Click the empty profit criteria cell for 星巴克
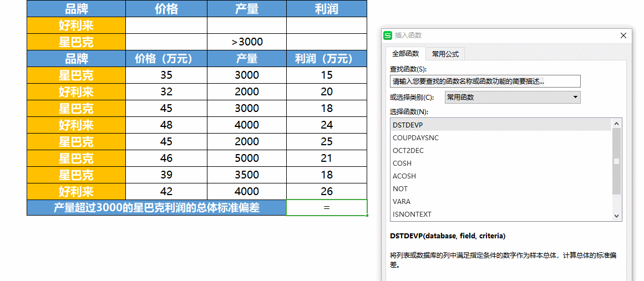The image size is (644, 281). [327, 42]
